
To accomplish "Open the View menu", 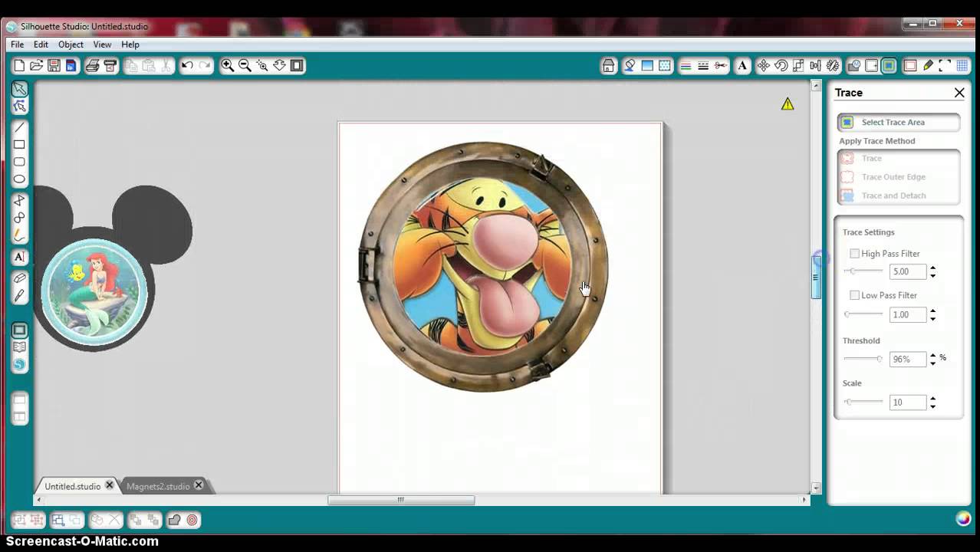I will pos(103,44).
